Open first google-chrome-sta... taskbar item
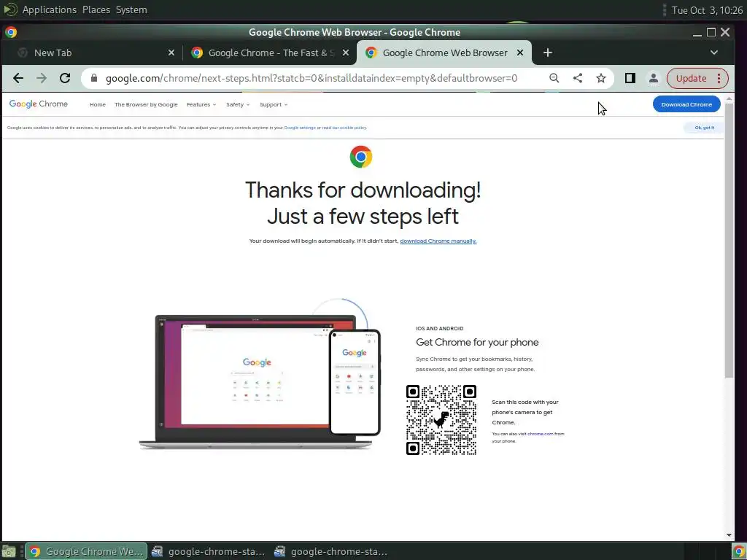 pyautogui.click(x=208, y=551)
